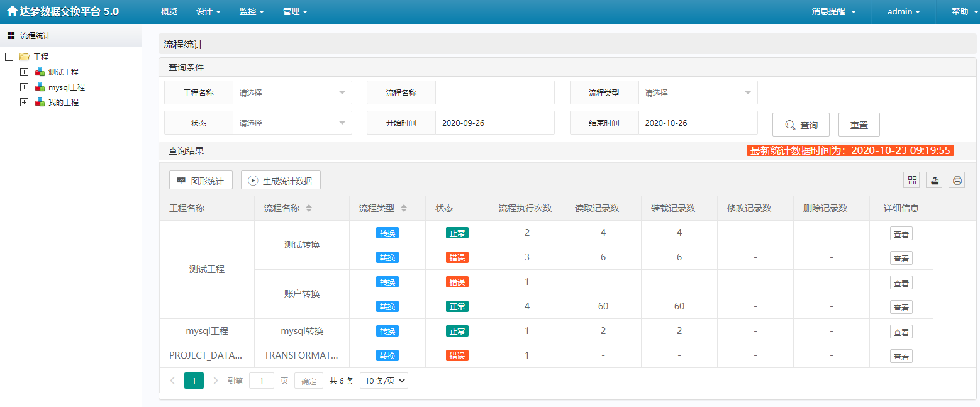The width and height of the screenshot is (980, 407).
Task: Click the home icon in header
Action: click(12, 11)
